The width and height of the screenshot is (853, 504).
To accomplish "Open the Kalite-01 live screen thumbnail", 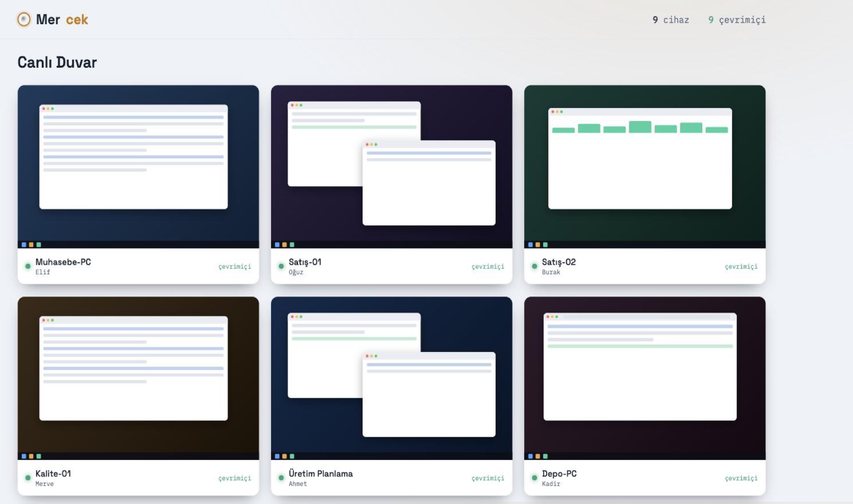I will coord(138,378).
